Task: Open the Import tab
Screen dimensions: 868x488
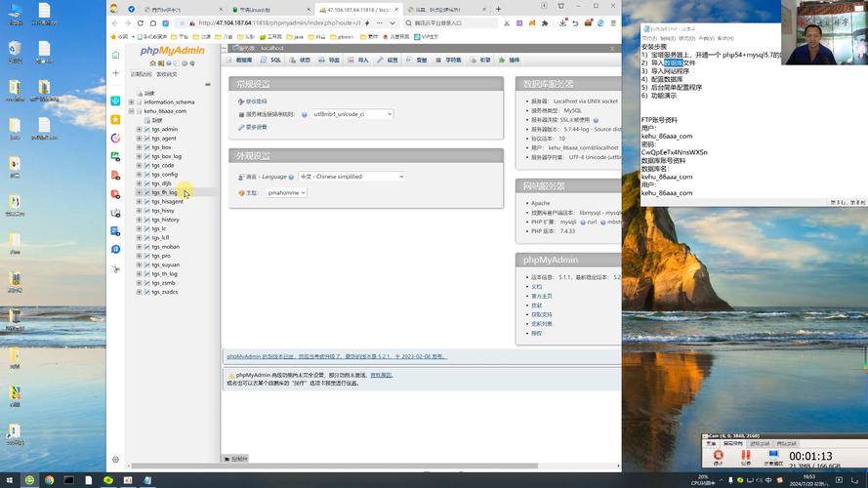Action: [x=358, y=60]
